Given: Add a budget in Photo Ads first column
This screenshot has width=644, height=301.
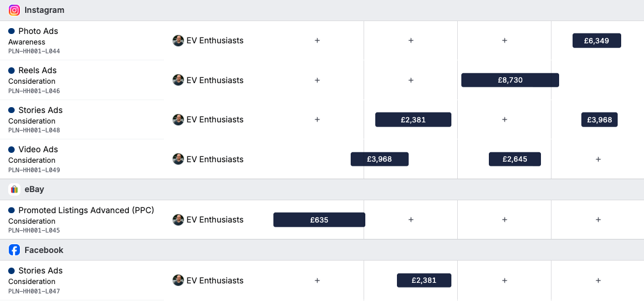Looking at the screenshot, I should (x=317, y=40).
